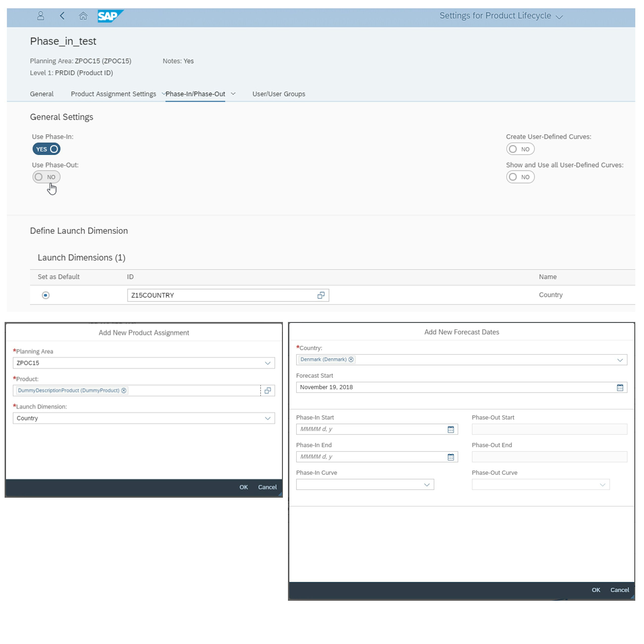644x644 pixels.
Task: Open value help for the Product field
Action: point(268,390)
